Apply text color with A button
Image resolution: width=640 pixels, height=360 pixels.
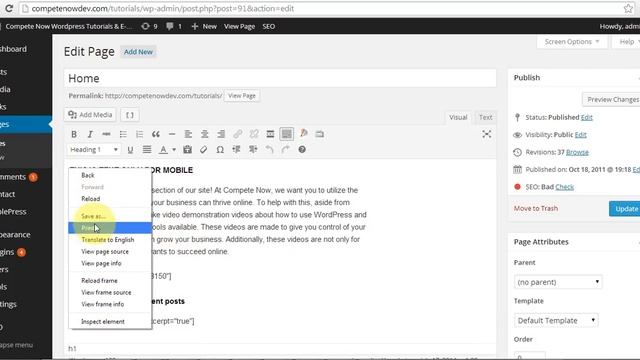163,150
